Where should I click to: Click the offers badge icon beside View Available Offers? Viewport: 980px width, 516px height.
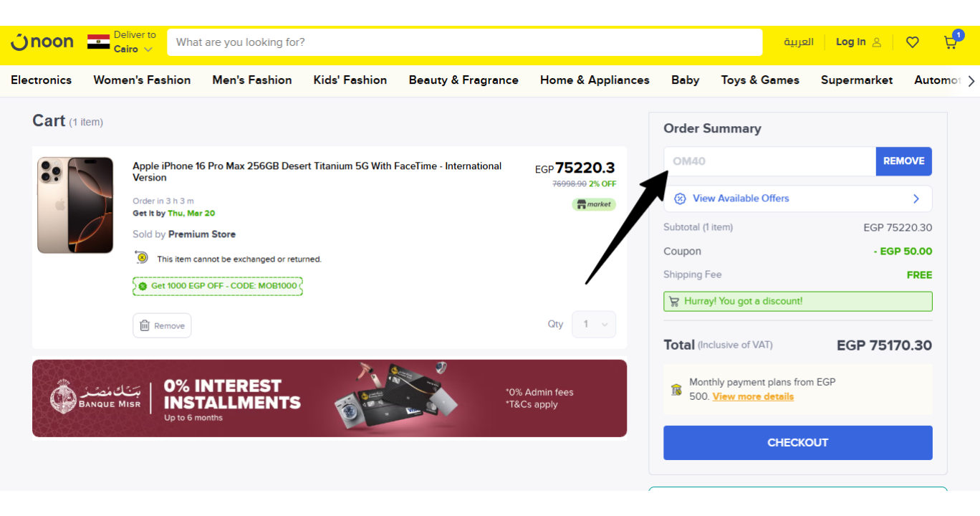click(x=681, y=199)
